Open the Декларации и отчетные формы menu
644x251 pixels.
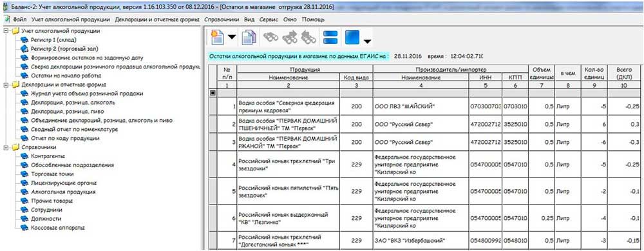click(157, 19)
